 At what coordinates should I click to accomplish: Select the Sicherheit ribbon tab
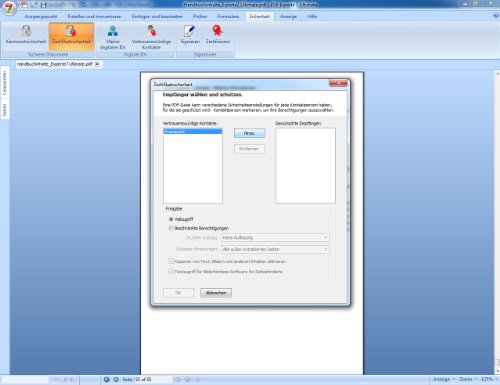click(x=259, y=16)
